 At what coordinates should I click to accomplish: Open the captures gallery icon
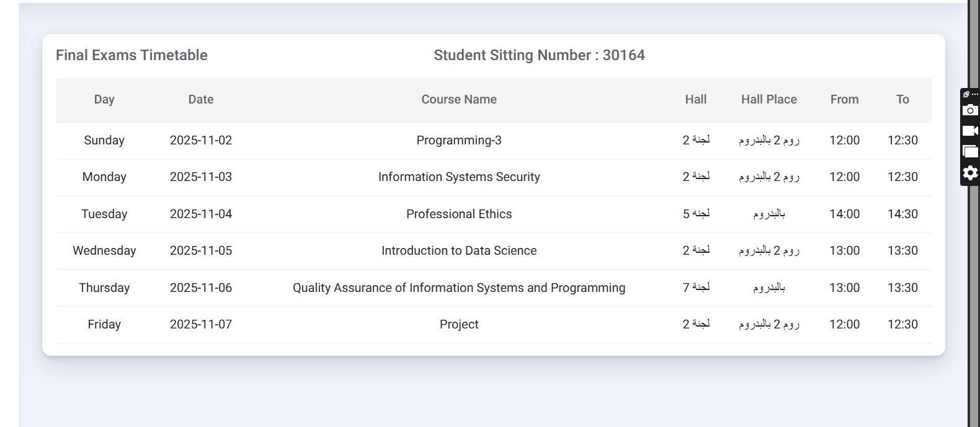click(x=970, y=151)
